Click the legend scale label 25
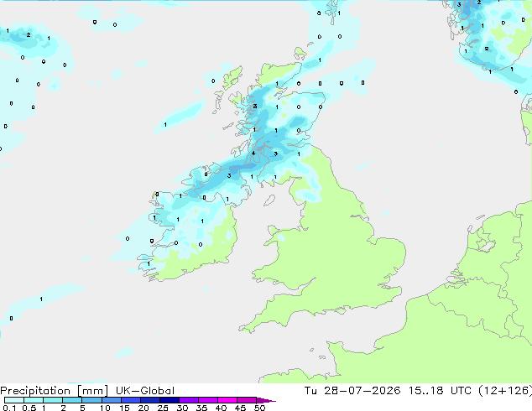 (x=163, y=408)
